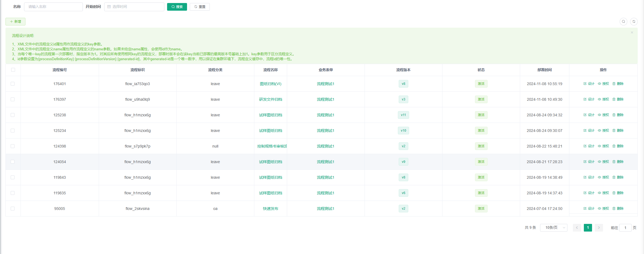Click the circular refresh icon at top right

click(x=634, y=22)
